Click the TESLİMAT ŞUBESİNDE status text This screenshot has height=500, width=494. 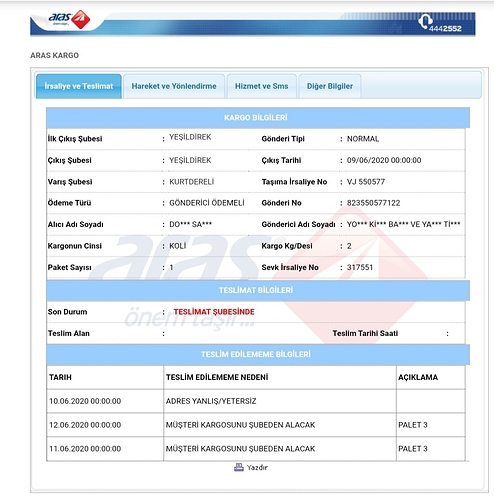(214, 312)
